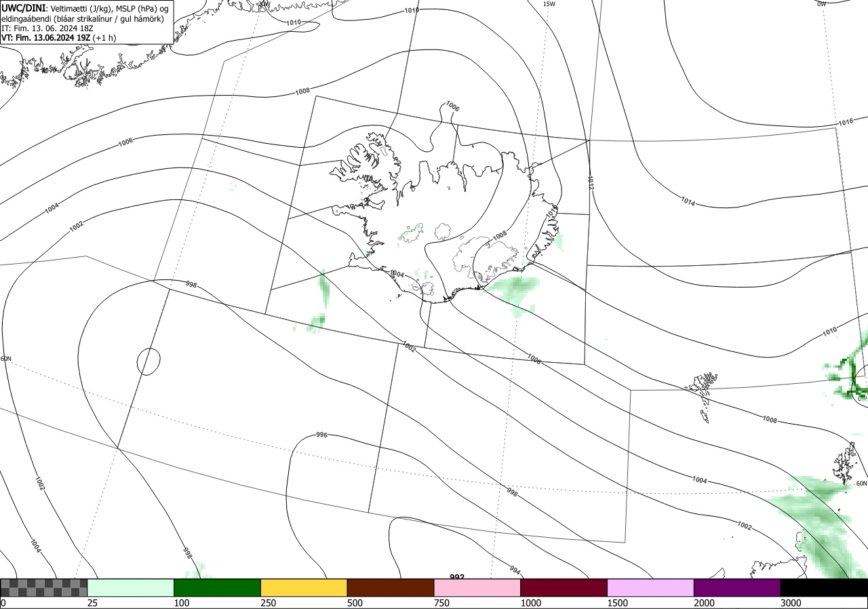The height and width of the screenshot is (609, 868).
Task: Click the pink 750–1000 legend swatch
Action: 477,587
